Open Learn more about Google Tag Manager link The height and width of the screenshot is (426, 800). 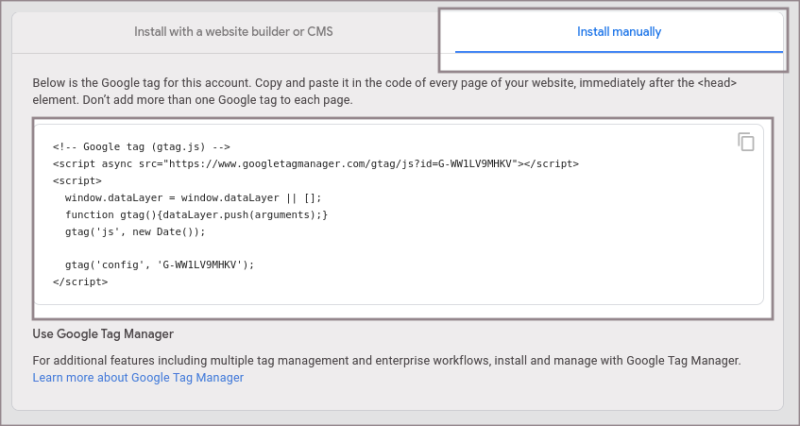(x=138, y=378)
